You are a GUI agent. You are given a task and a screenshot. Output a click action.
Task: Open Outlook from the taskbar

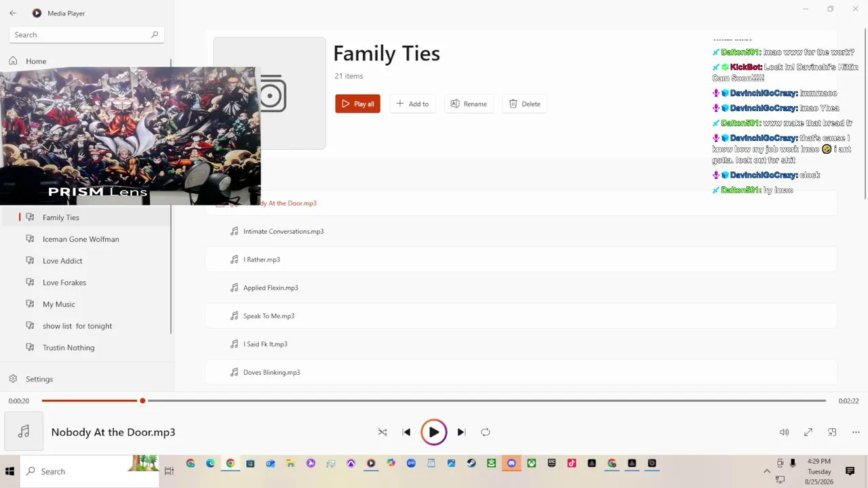point(271,464)
